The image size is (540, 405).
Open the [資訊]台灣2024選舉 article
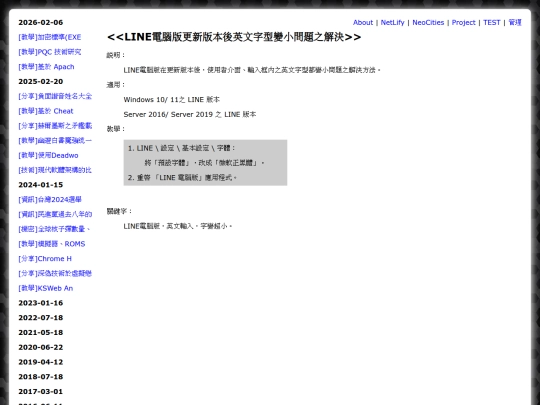tap(50, 200)
